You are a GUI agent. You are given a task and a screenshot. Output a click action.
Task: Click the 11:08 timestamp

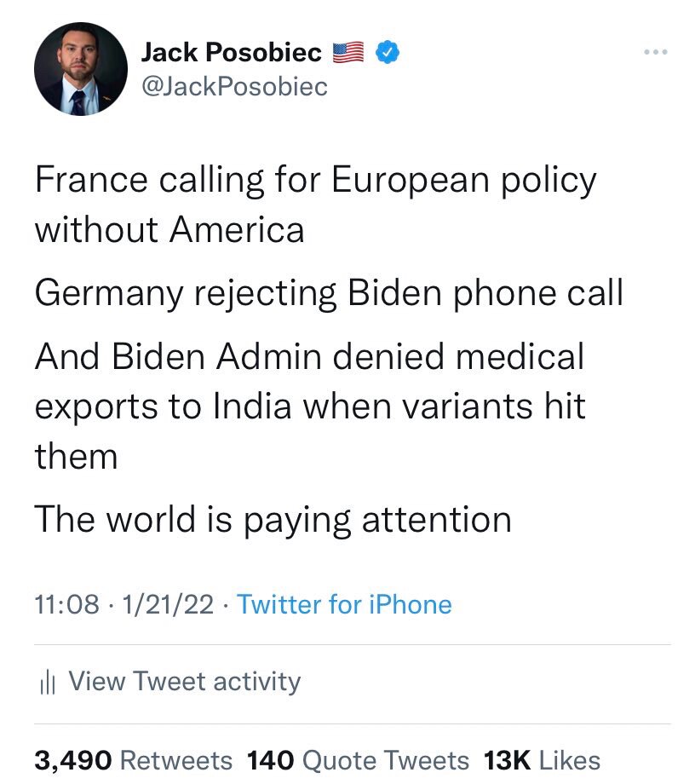[x=68, y=605]
